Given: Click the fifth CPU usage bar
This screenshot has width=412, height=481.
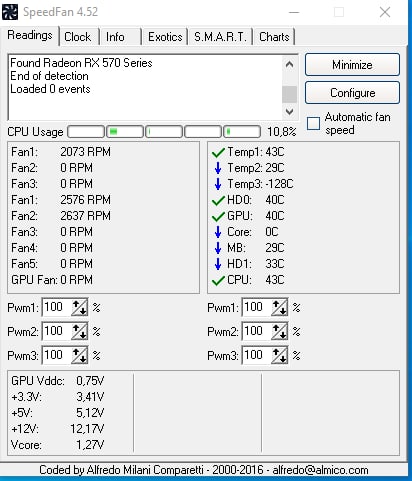Looking at the screenshot, I should tap(242, 132).
